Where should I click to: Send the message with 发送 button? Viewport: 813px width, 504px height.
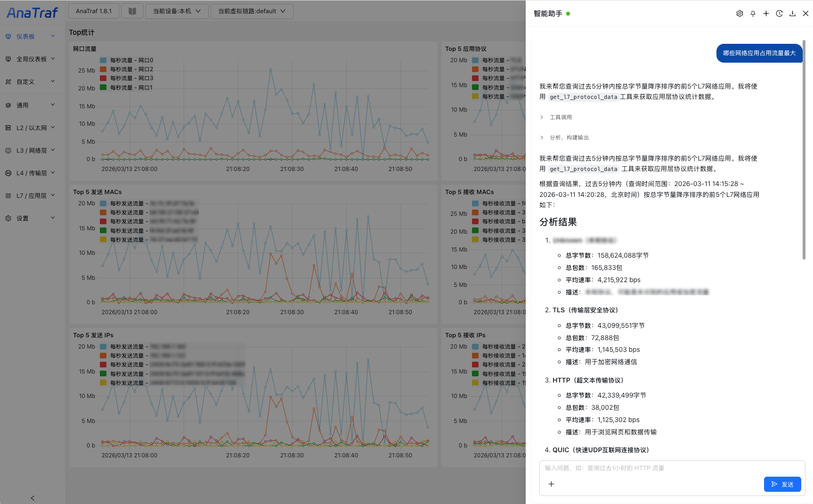[x=782, y=484]
